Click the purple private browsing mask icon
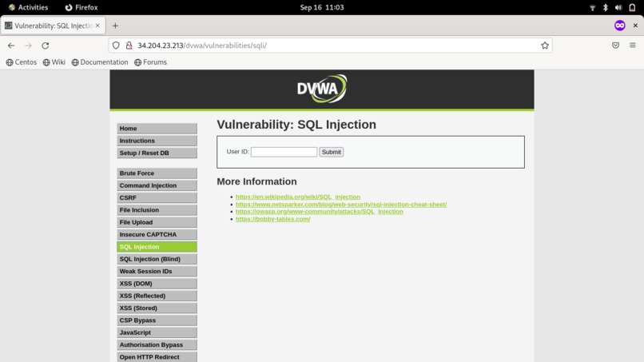The width and height of the screenshot is (644, 362). pos(620,26)
